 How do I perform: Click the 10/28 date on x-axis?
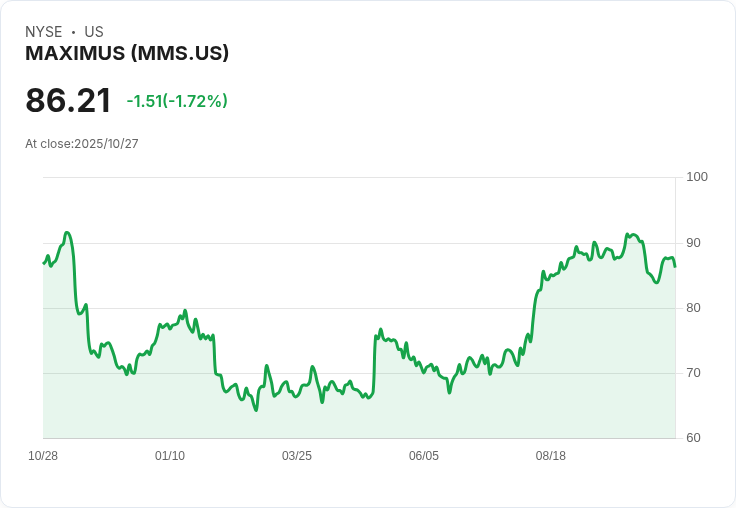43,456
